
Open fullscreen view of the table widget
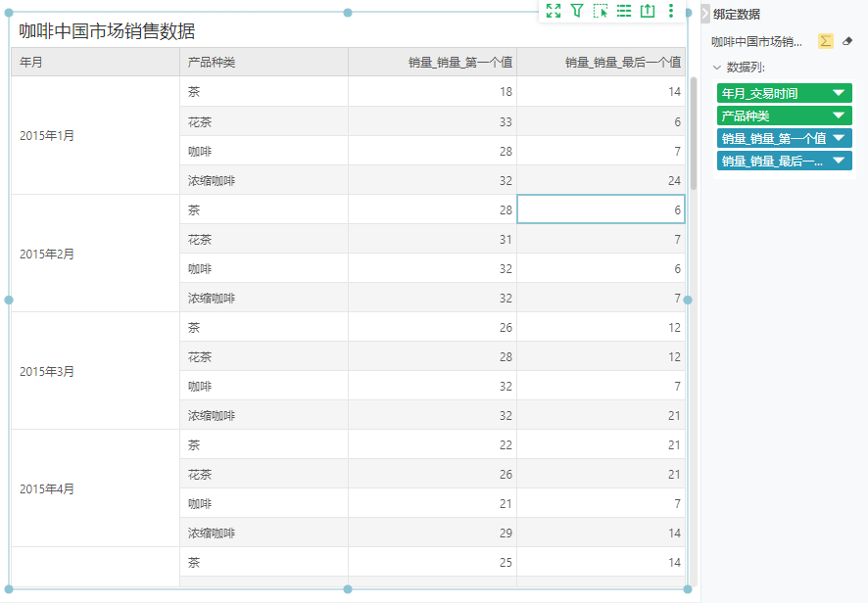pos(553,11)
